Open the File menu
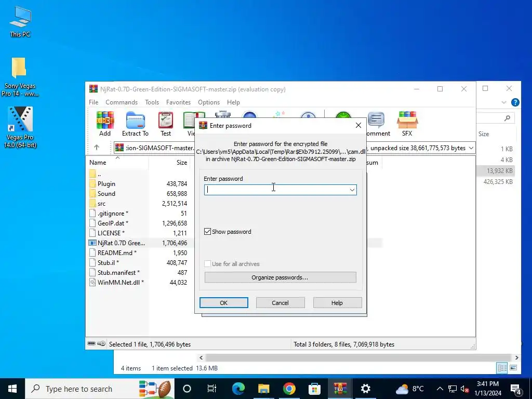The height and width of the screenshot is (399, 532). [x=94, y=102]
